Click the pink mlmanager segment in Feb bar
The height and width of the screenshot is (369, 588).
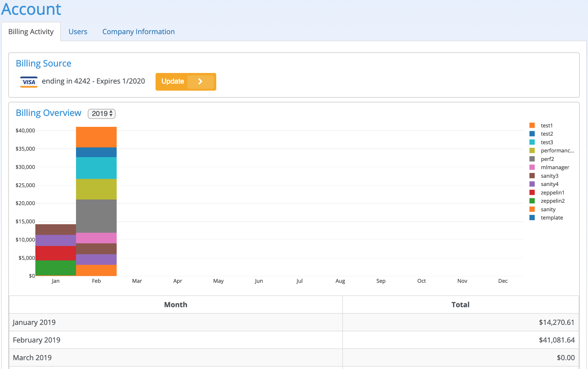(96, 238)
